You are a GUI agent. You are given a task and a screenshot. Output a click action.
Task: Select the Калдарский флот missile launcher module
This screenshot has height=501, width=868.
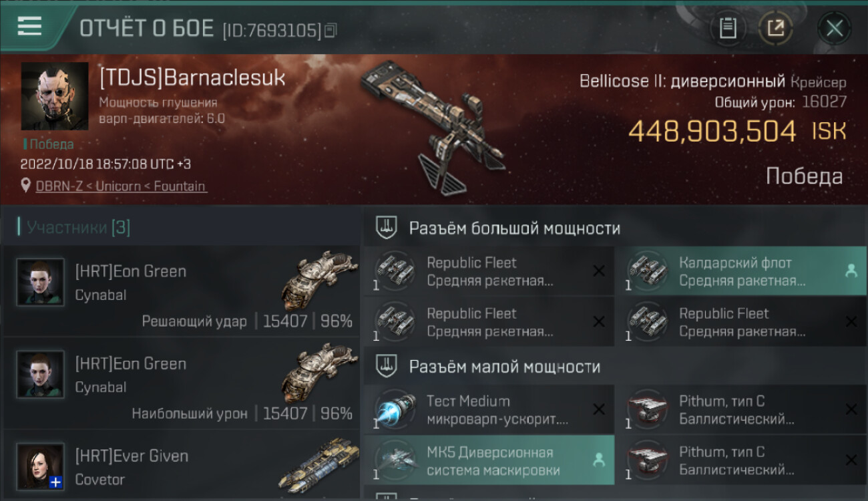click(740, 271)
